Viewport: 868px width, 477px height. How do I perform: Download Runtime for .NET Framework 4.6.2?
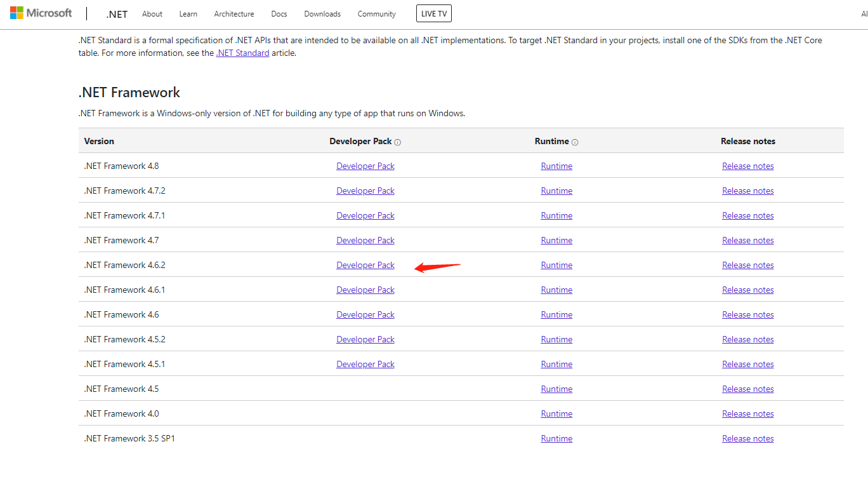(x=556, y=265)
